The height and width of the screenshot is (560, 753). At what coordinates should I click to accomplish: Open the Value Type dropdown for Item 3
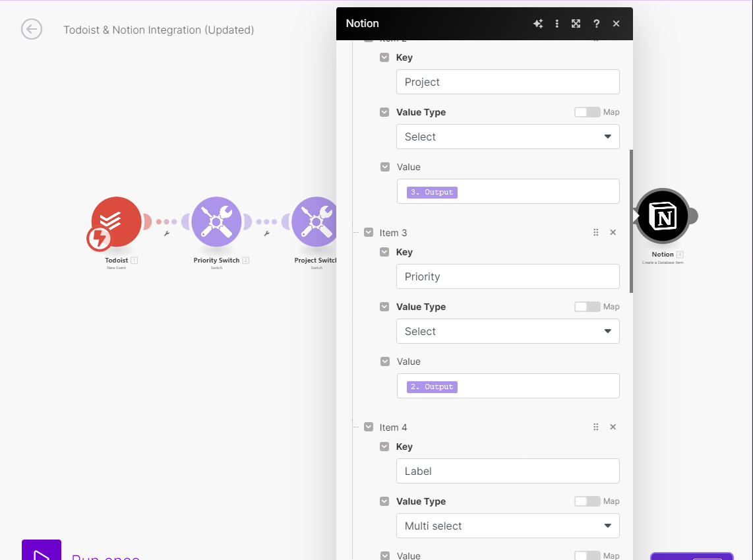tap(508, 331)
